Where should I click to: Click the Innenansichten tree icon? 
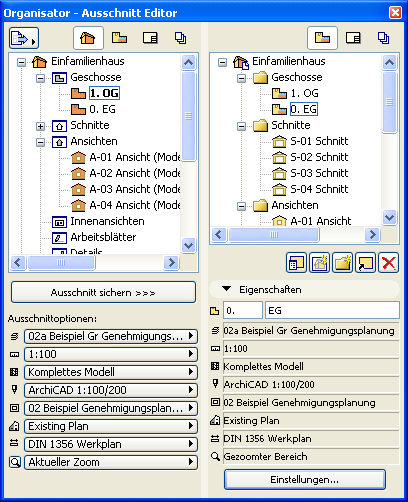59,222
